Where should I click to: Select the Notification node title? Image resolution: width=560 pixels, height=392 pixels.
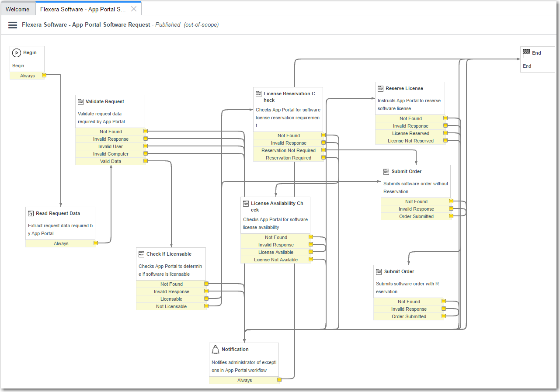point(235,349)
